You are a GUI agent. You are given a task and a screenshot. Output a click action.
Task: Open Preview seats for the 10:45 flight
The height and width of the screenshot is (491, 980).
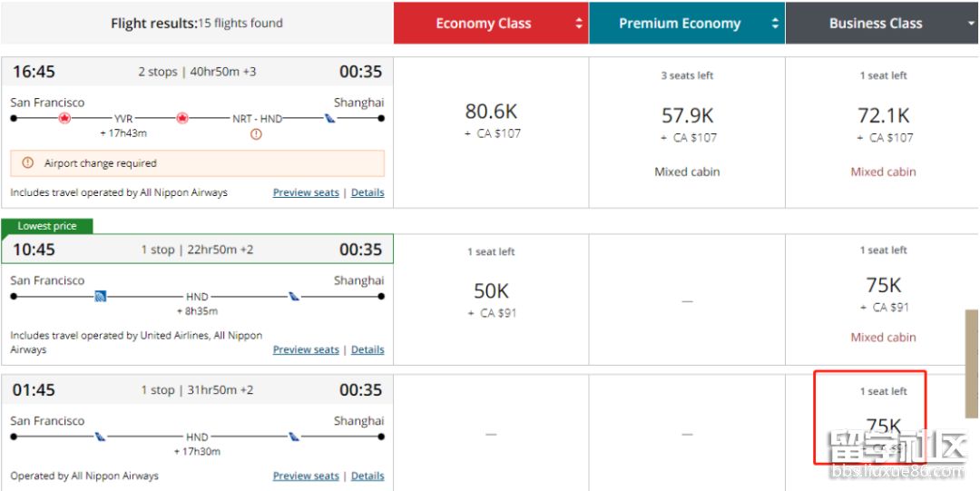coord(306,349)
